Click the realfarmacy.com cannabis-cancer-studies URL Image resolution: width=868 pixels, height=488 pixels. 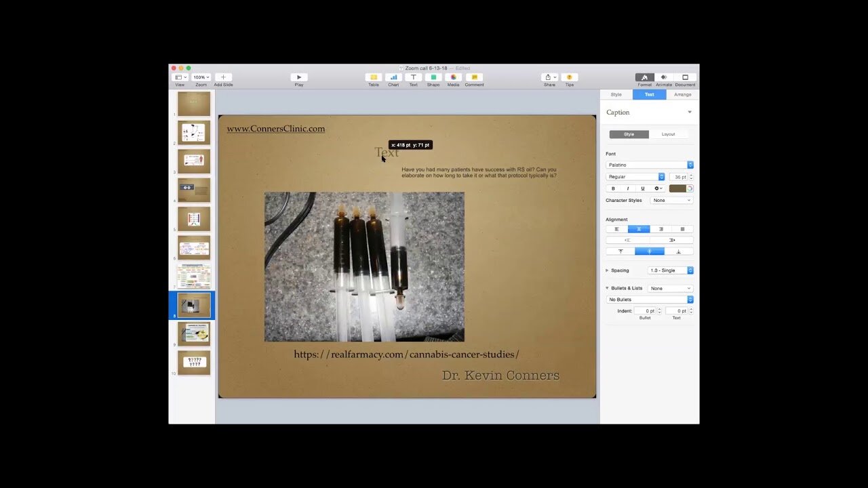406,354
